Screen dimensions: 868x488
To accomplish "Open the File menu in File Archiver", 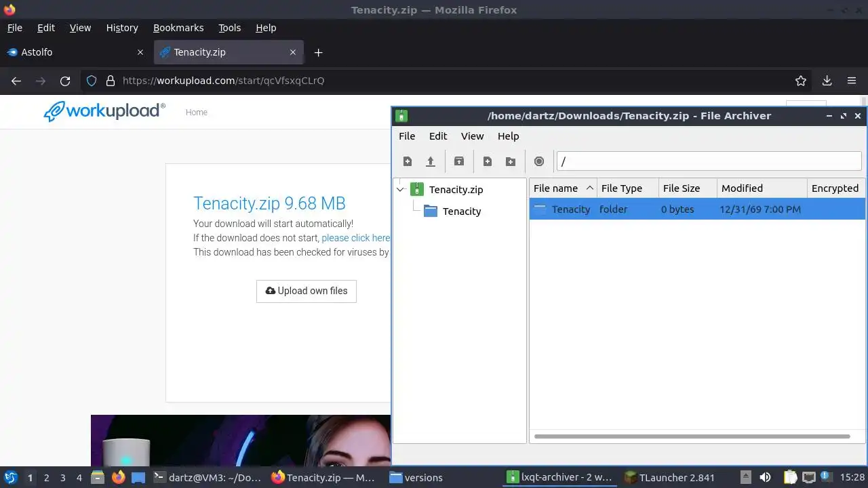I will (407, 136).
